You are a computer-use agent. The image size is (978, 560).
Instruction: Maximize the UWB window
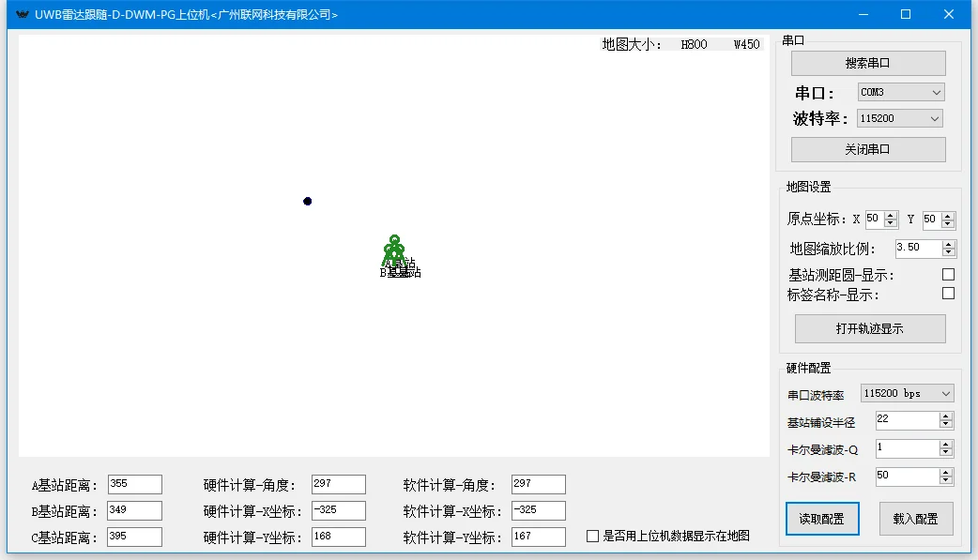(x=906, y=14)
